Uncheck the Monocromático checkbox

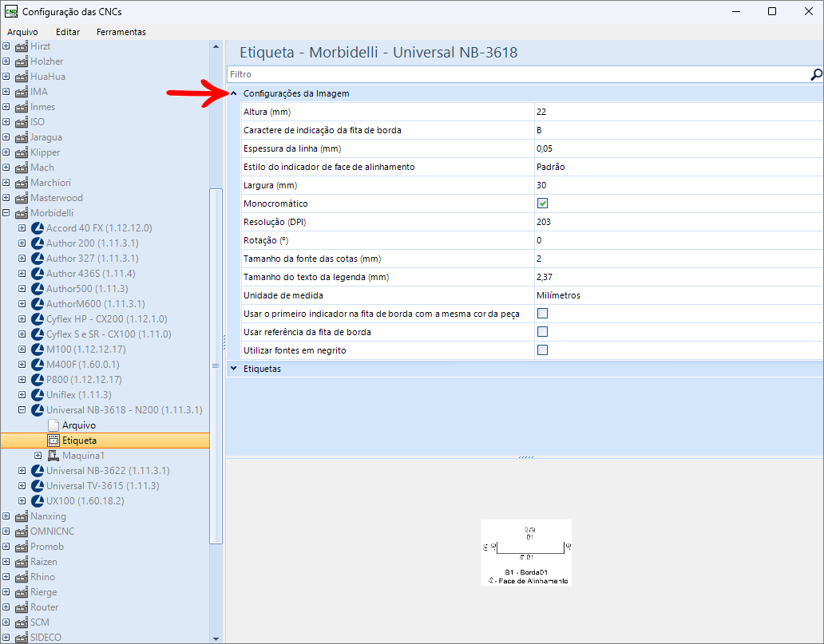(542, 203)
